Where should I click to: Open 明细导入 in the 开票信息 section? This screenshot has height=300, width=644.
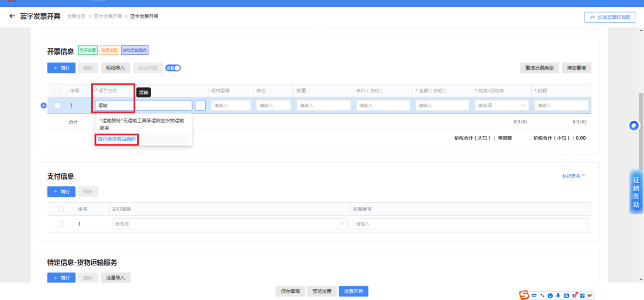pos(116,68)
